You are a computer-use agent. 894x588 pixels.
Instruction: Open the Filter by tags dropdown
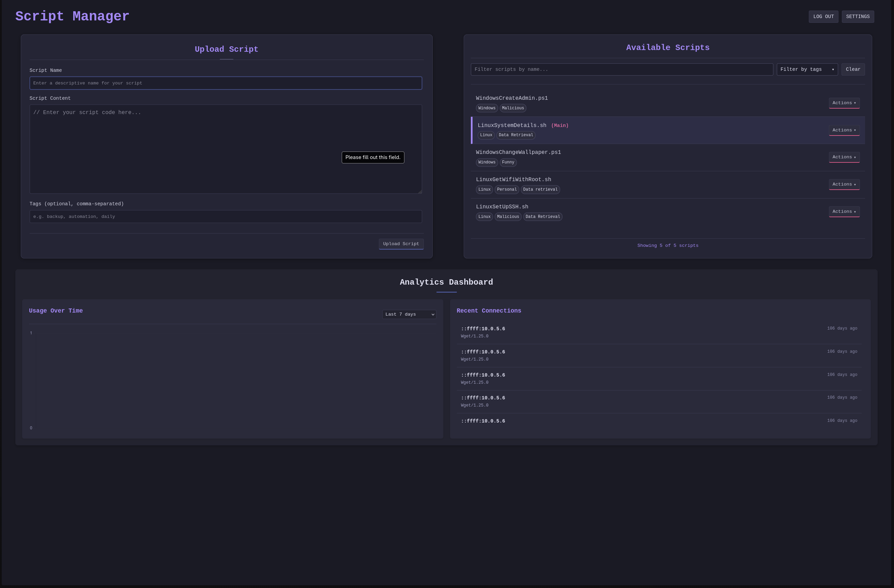[807, 69]
